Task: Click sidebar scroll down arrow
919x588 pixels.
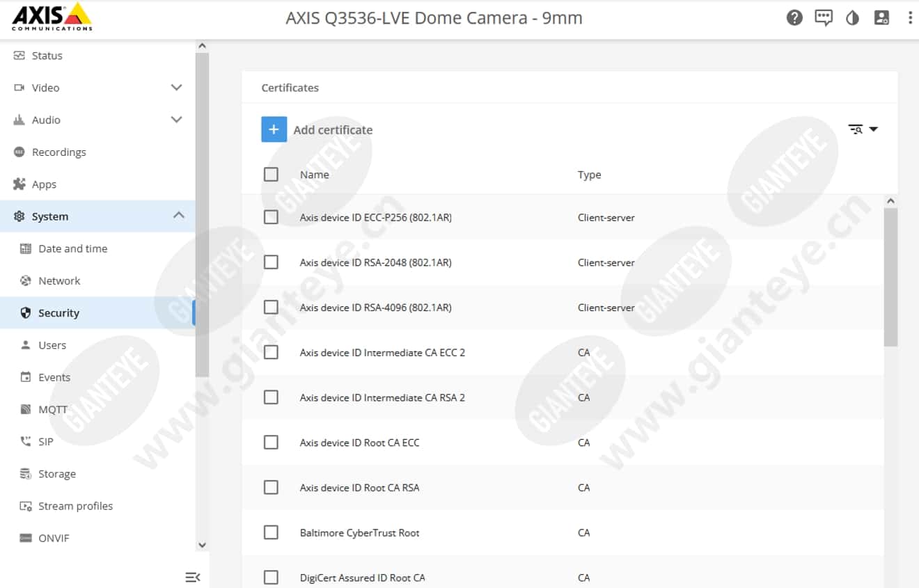Action: coord(202,546)
